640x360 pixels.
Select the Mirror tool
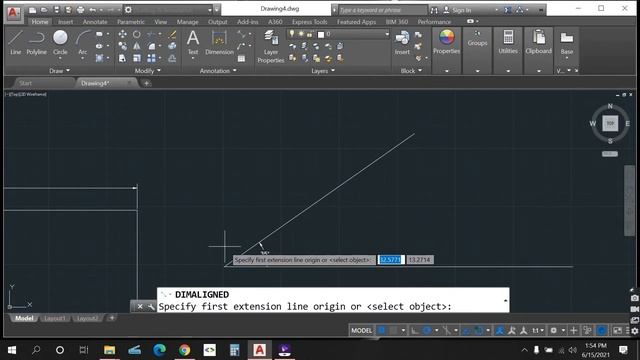[x=137, y=46]
